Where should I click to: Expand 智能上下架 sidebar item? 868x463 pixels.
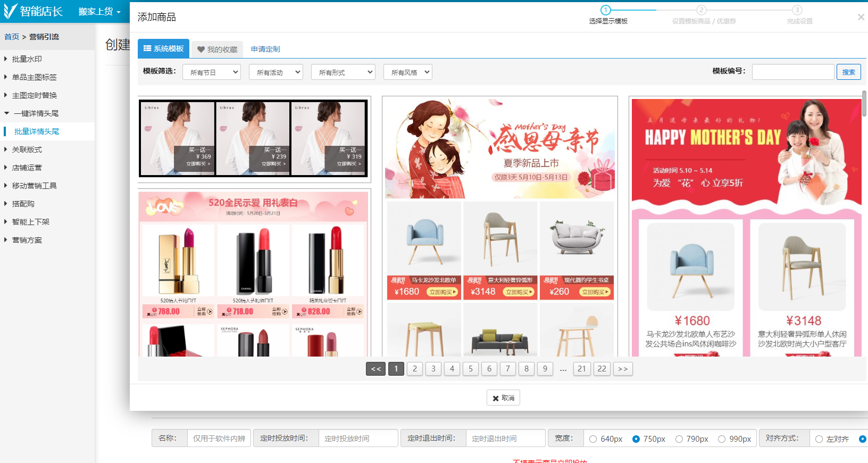[x=30, y=222]
